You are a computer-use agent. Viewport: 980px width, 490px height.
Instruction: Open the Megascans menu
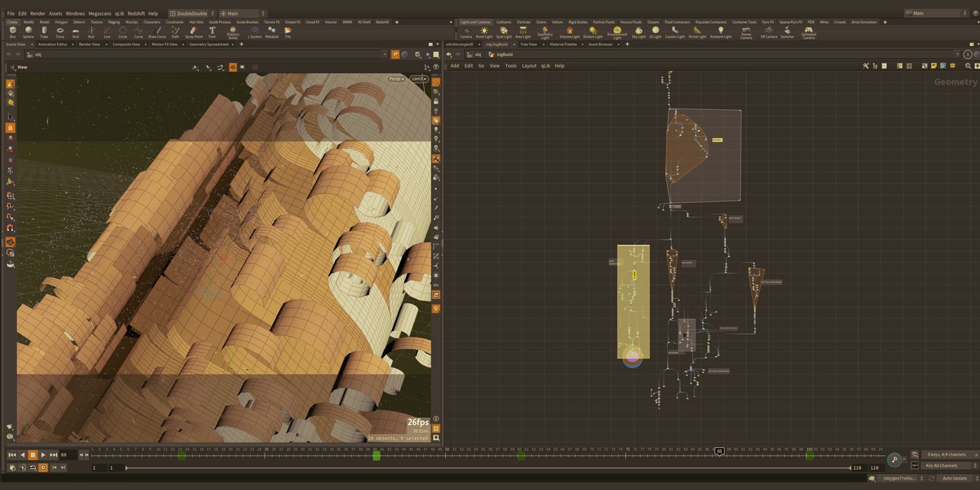pos(99,13)
